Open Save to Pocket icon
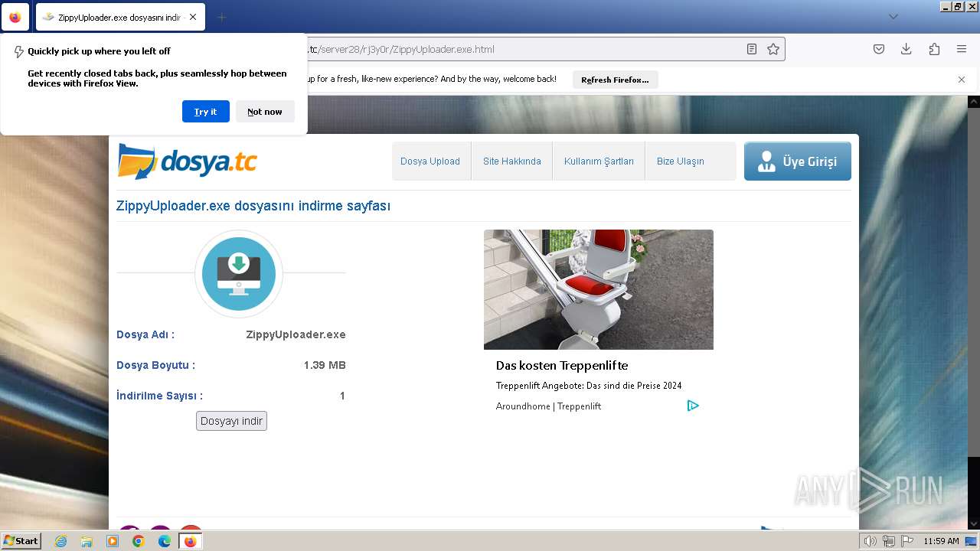980x551 pixels. point(879,49)
